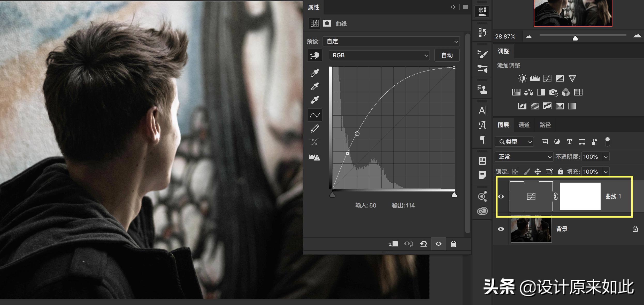The height and width of the screenshot is (305, 644).
Task: Switch to the 通道 tab
Action: pyautogui.click(x=524, y=125)
